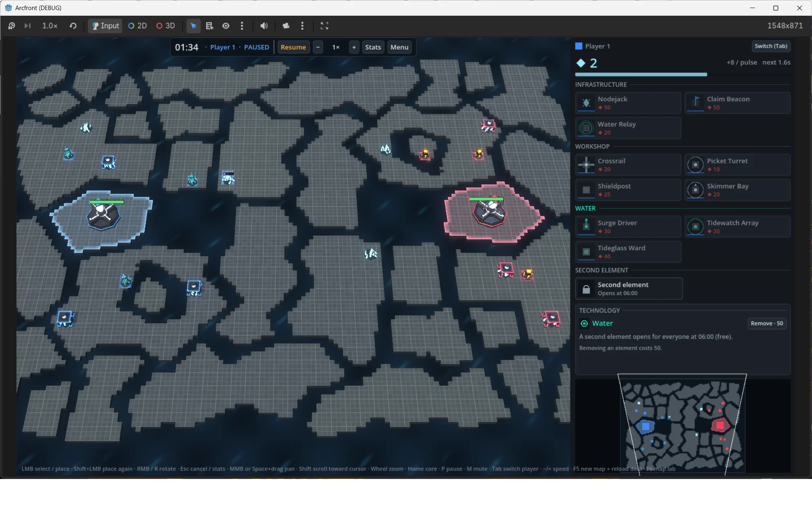The height and width of the screenshot is (510, 812).
Task: Choose the Water Relay build icon
Action: coord(586,128)
